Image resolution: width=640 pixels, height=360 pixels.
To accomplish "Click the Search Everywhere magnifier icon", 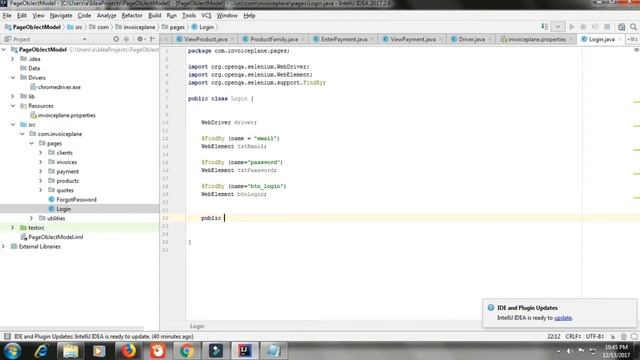I will [x=633, y=27].
